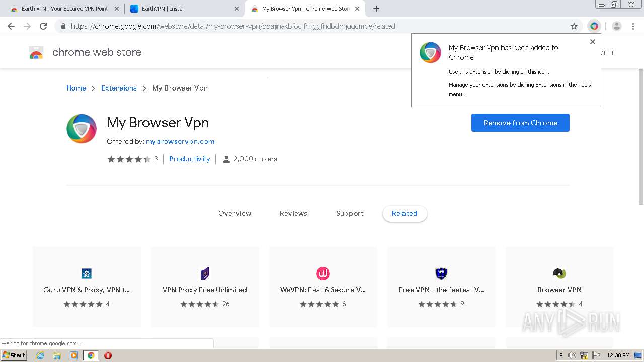
Task: View site lock security info
Action: click(x=63, y=26)
